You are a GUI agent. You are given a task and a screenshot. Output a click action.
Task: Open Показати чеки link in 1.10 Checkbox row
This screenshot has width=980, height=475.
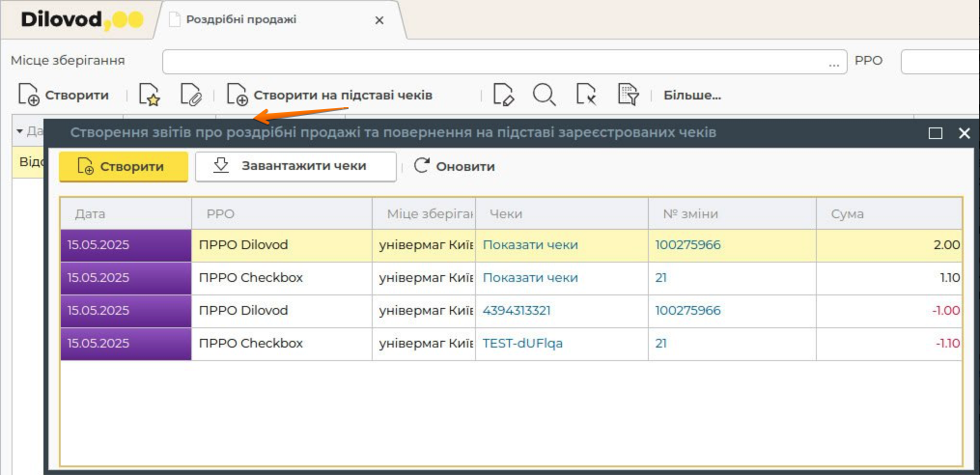[x=530, y=277]
